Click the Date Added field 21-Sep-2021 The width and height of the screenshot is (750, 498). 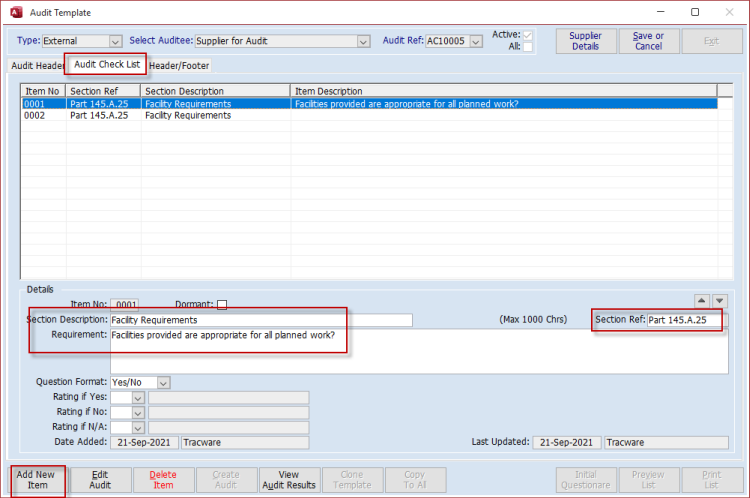tap(144, 443)
